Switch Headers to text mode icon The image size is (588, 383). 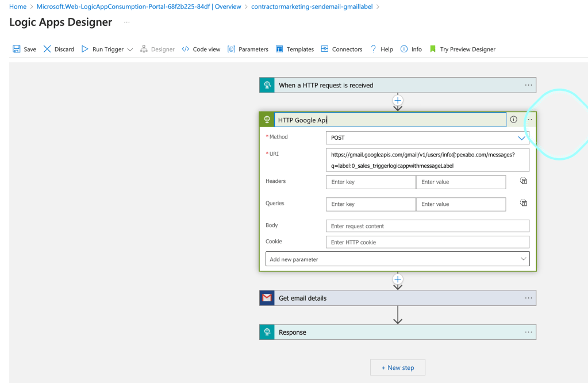[524, 181]
